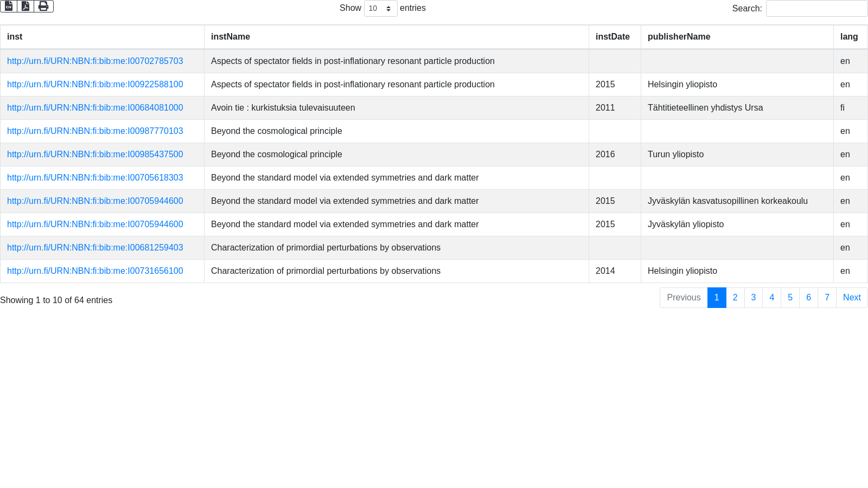Screen dimensions: 868x488
Task: Open URN link ending in 00684081000
Action: (x=95, y=108)
